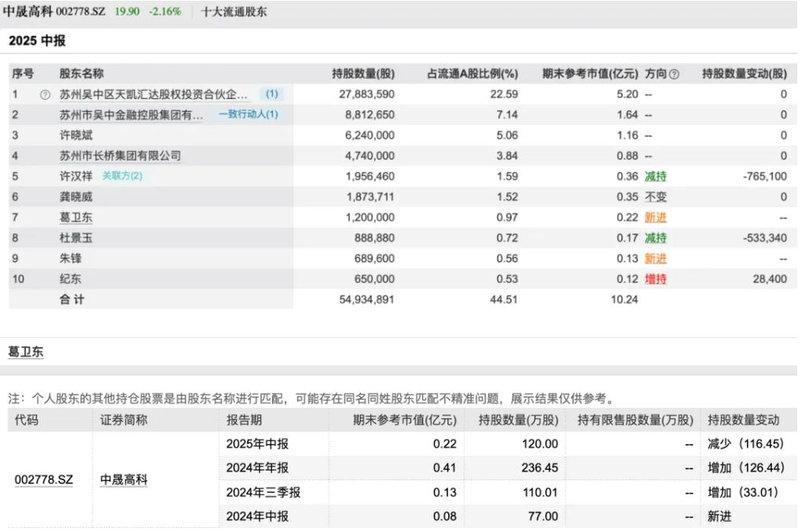
Task: Click 葛卫东 in row 7 of the shareholder table
Action: (x=76, y=218)
